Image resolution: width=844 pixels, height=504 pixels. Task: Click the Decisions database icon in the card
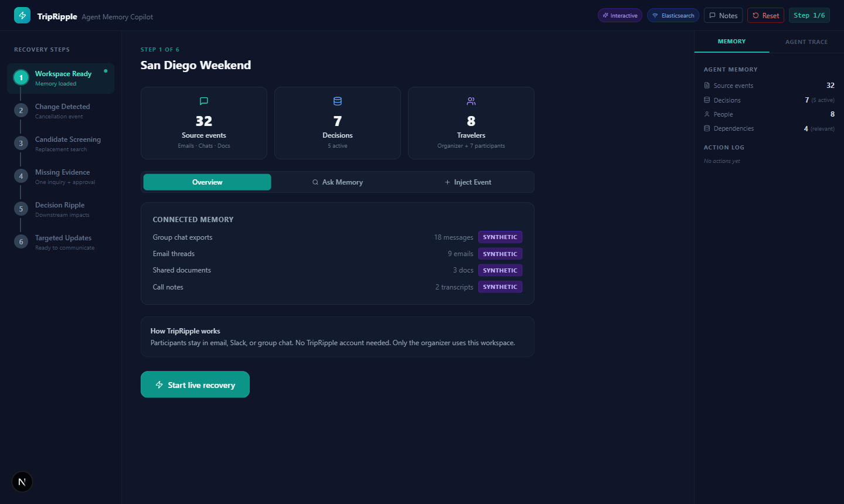pyautogui.click(x=338, y=101)
